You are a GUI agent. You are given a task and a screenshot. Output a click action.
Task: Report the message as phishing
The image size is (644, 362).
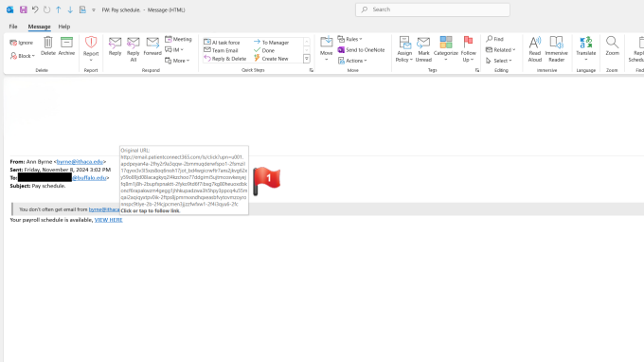click(91, 48)
